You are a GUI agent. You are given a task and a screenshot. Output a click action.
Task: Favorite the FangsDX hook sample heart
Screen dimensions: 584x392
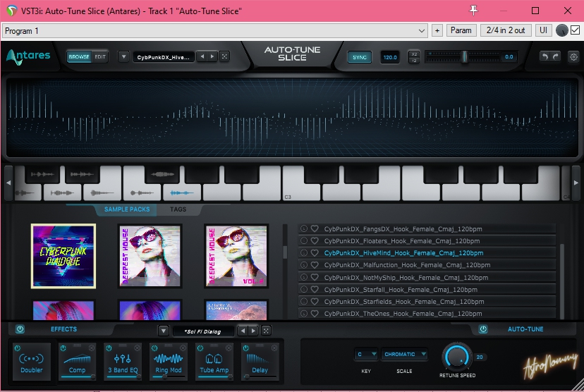point(315,228)
